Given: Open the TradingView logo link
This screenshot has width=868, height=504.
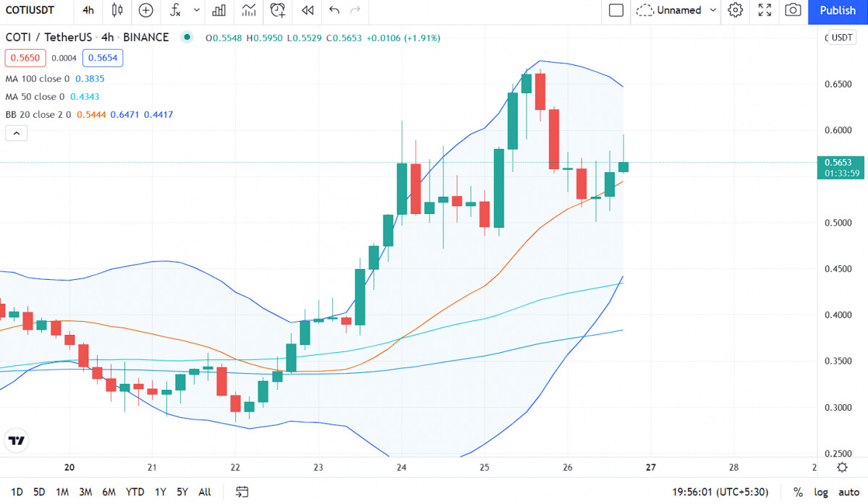Looking at the screenshot, I should tap(17, 440).
